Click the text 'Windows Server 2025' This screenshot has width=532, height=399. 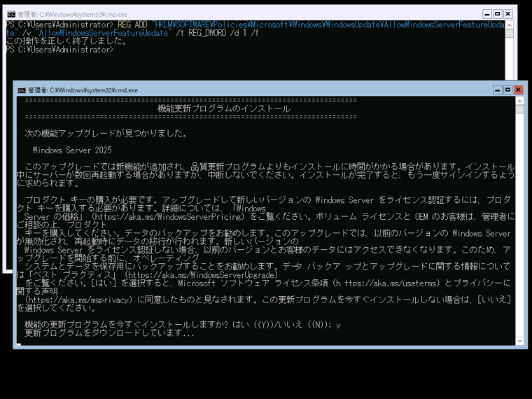[72, 150]
